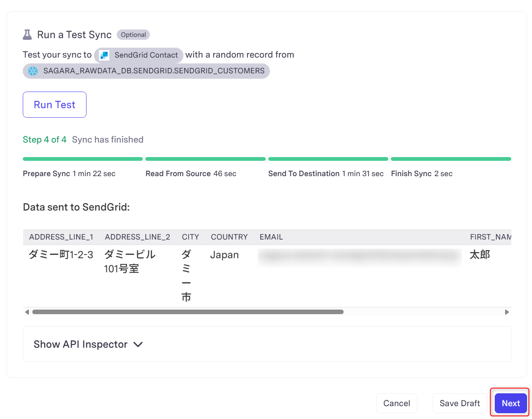
Task: Click the Next button
Action: click(x=511, y=403)
